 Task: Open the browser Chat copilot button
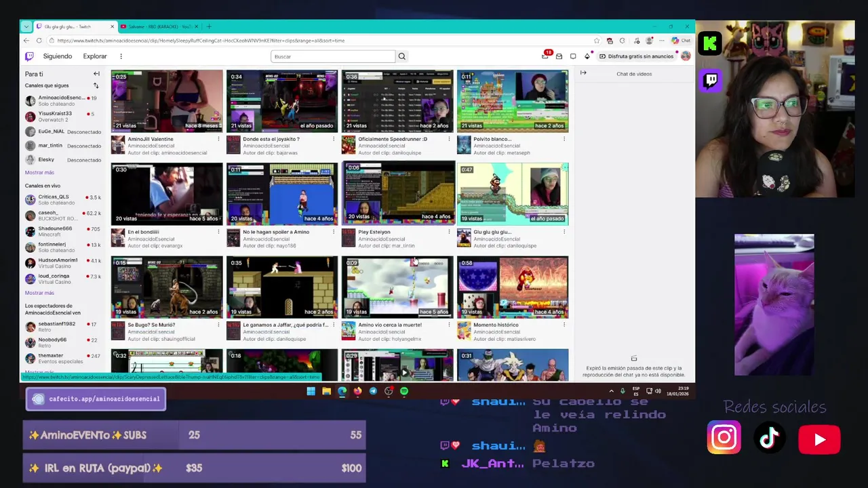coord(681,41)
